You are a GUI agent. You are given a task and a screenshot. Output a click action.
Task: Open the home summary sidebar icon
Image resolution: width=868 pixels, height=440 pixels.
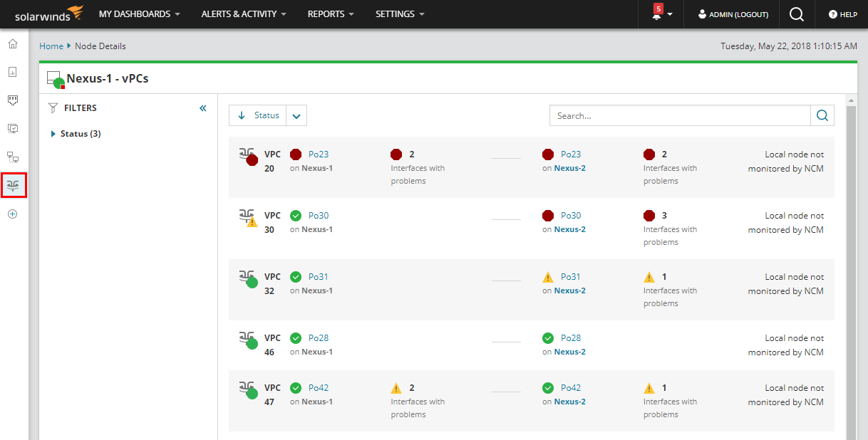pyautogui.click(x=12, y=44)
